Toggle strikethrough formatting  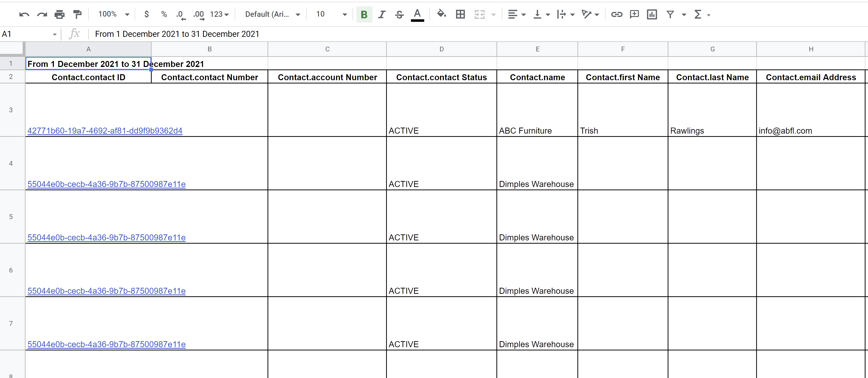399,15
